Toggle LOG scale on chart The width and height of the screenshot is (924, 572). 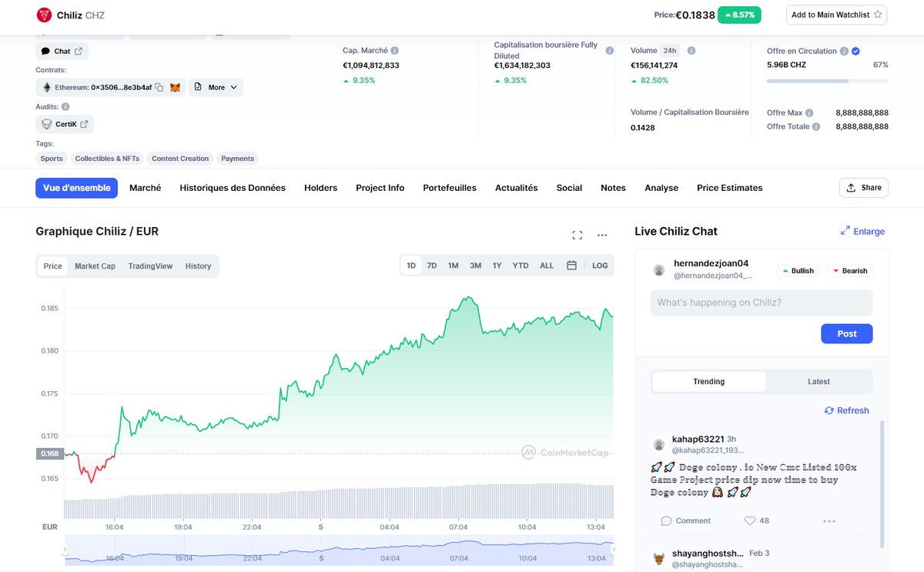coord(600,266)
